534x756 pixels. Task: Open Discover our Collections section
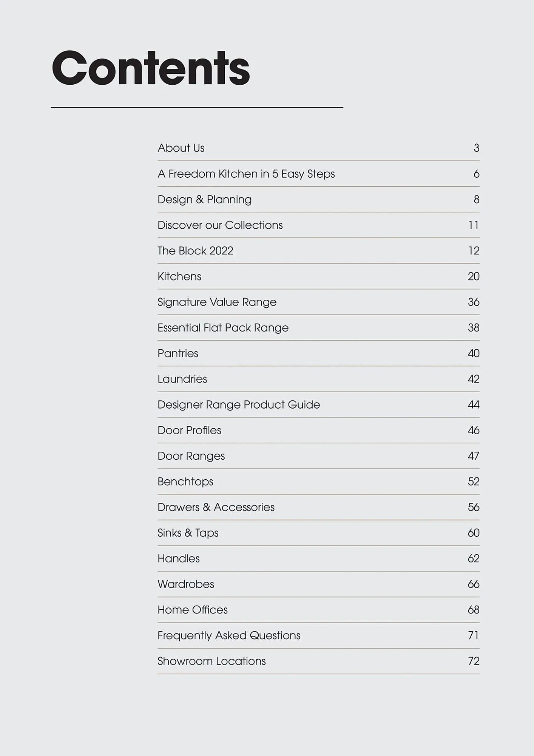220,225
